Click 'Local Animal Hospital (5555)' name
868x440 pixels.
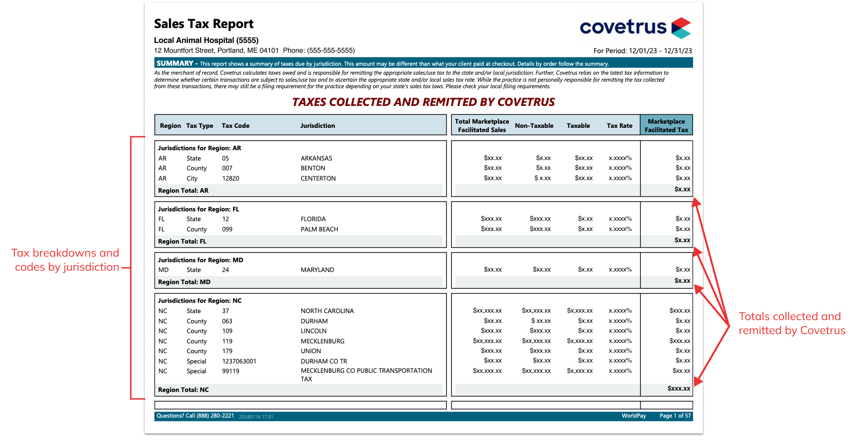pos(206,40)
